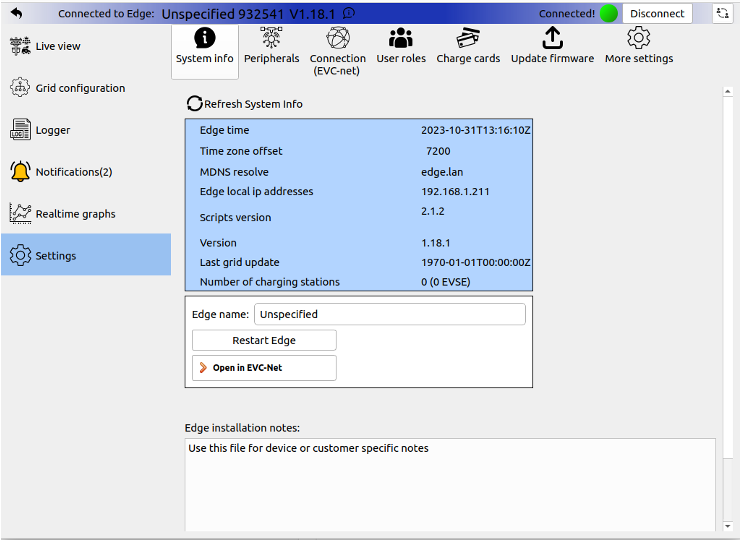This screenshot has width=740, height=540.
Task: Select Live view in sidebar
Action: (58, 46)
